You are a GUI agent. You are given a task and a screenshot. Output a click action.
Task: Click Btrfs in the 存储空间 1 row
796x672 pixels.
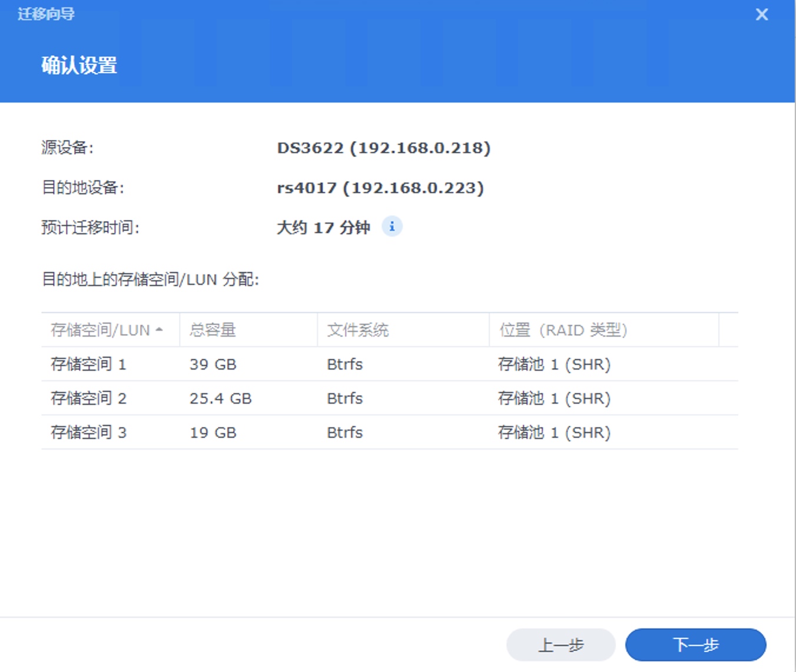coord(345,365)
